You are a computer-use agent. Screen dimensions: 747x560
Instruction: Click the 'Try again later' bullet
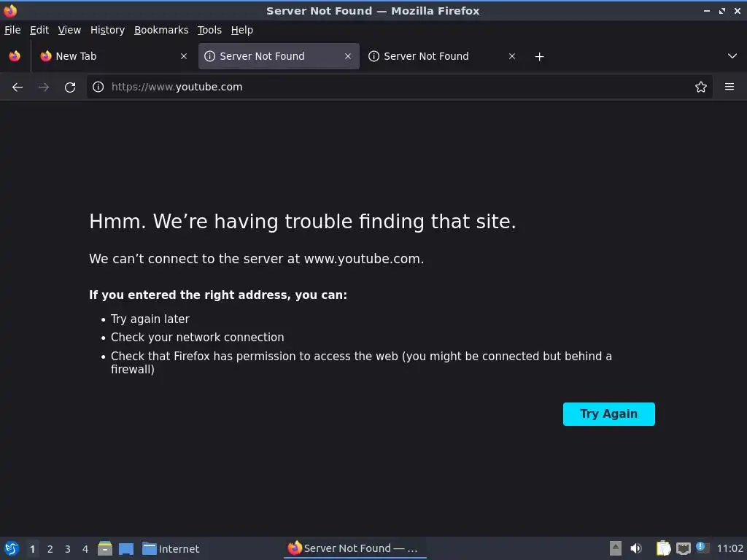point(150,319)
